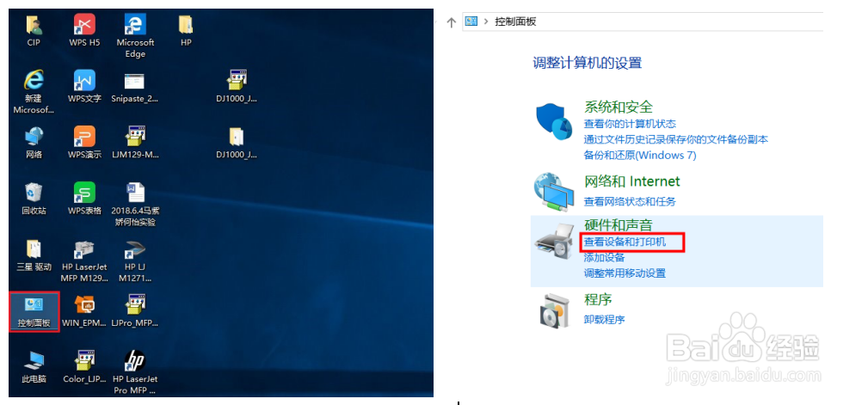Select the 2018.6.4马紫娇何怡实验 document
Screen dimensions: 868x405
point(136,205)
